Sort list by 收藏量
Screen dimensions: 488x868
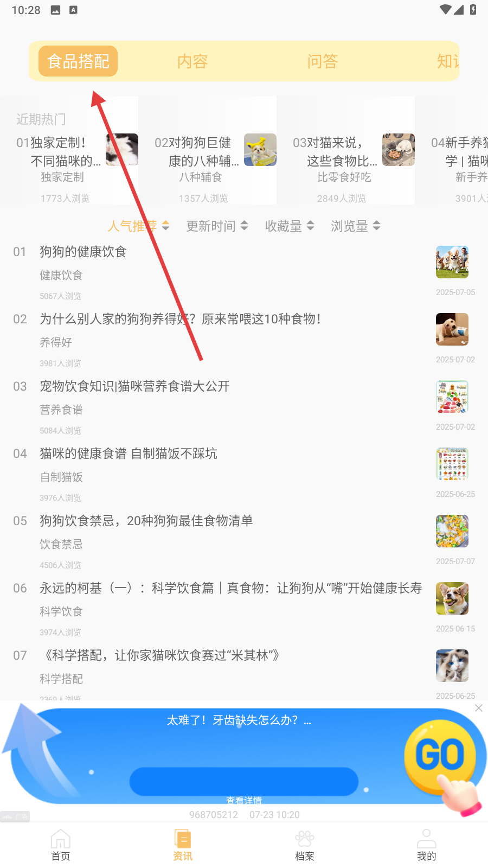[x=290, y=226]
